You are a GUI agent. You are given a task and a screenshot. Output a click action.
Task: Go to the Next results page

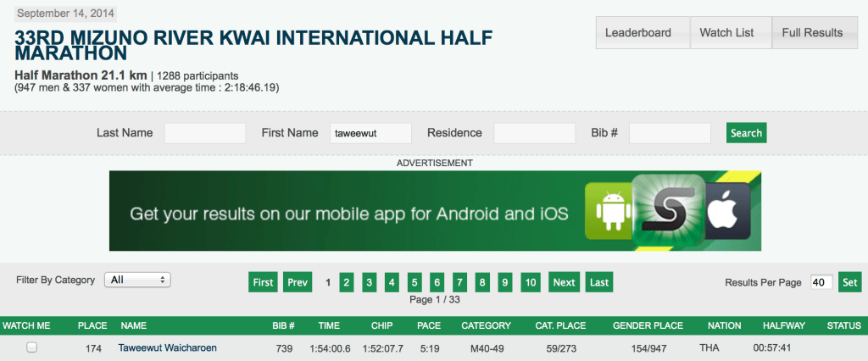pyautogui.click(x=564, y=282)
